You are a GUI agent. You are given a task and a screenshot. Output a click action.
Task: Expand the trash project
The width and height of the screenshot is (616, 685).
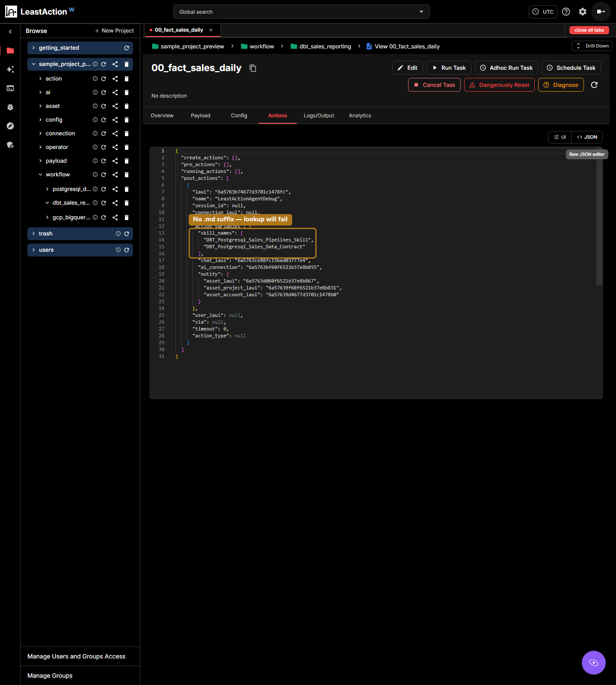(x=34, y=234)
